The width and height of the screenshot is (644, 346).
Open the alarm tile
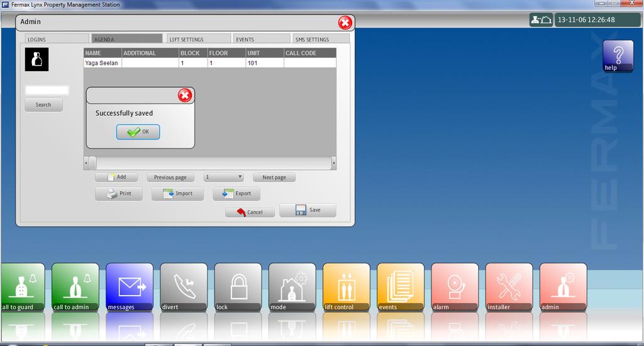point(455,287)
